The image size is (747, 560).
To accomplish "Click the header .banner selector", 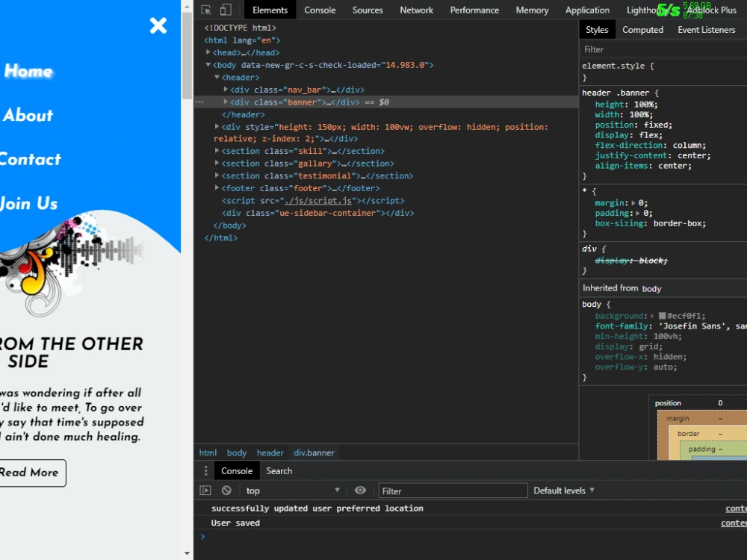I will 616,93.
